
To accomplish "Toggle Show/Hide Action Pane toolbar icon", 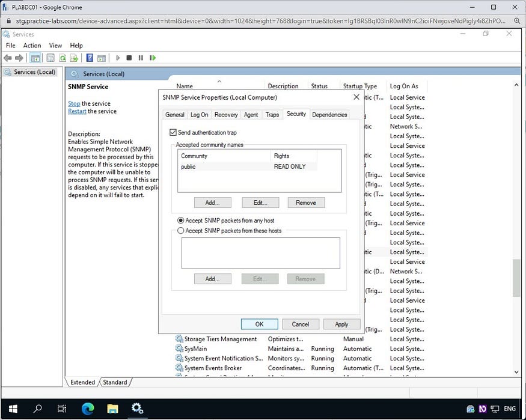I will click(x=102, y=58).
